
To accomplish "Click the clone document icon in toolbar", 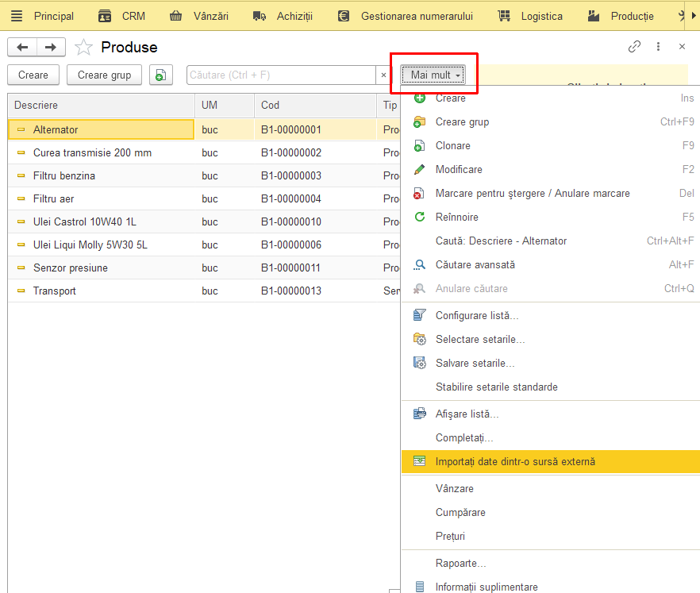I will pyautogui.click(x=160, y=75).
